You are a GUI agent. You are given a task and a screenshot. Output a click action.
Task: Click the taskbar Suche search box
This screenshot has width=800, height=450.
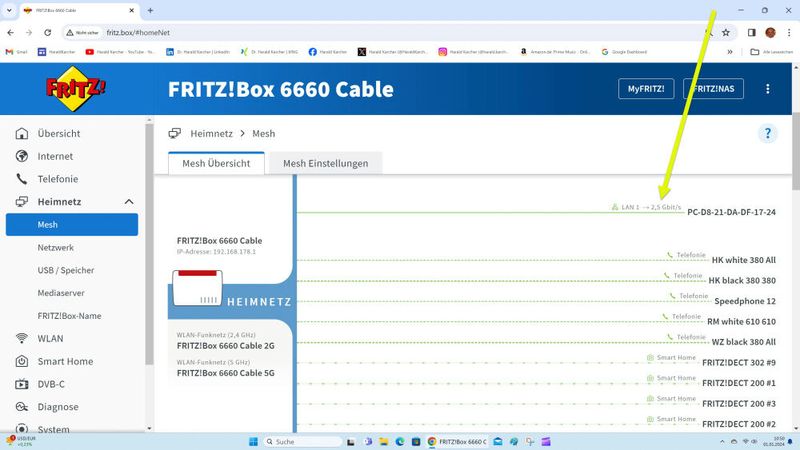pyautogui.click(x=303, y=442)
